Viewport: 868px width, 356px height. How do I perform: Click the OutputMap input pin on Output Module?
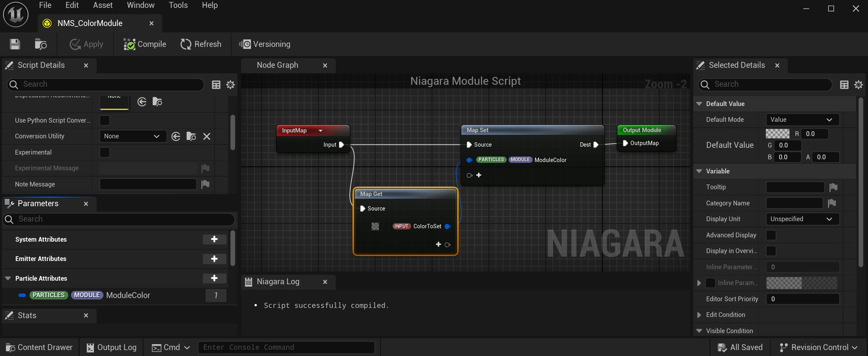coord(625,143)
